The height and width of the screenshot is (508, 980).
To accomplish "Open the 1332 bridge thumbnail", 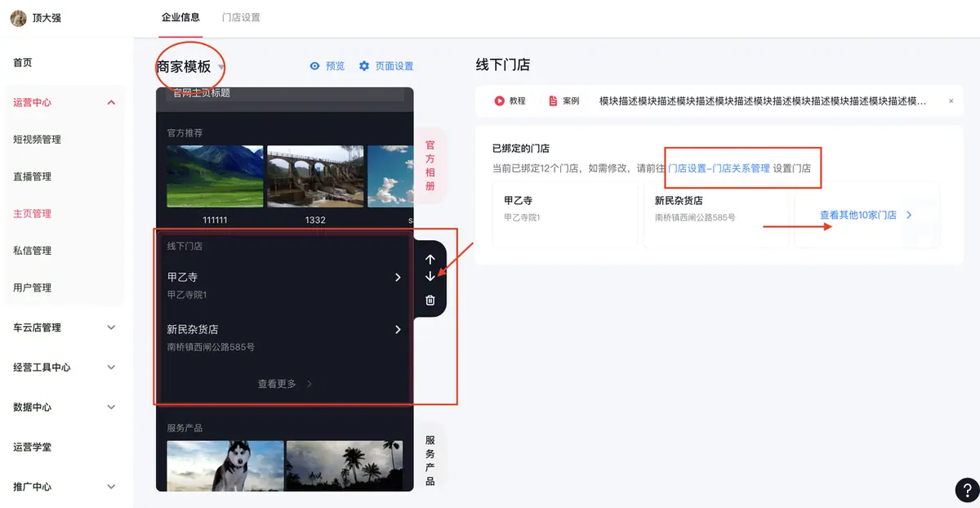I will click(x=315, y=176).
